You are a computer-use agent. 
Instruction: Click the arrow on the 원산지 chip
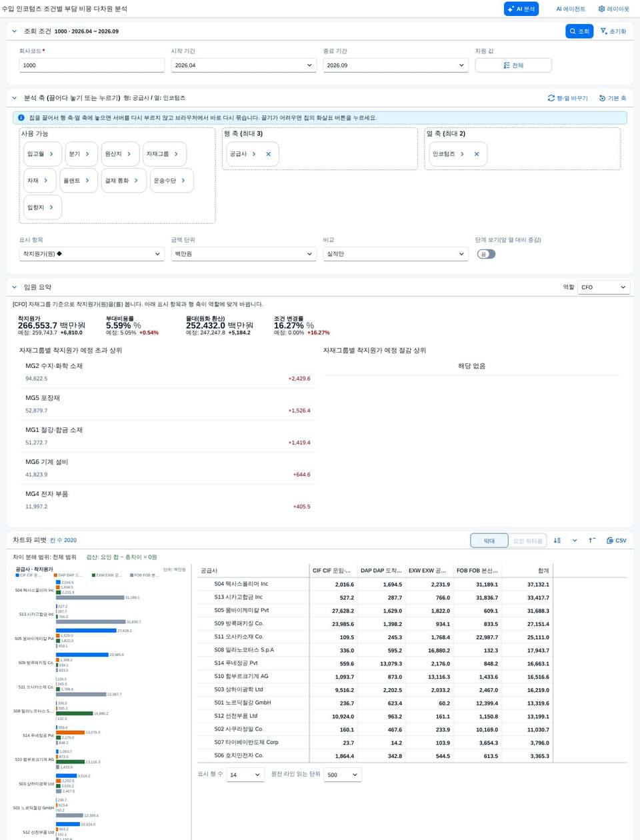click(129, 154)
